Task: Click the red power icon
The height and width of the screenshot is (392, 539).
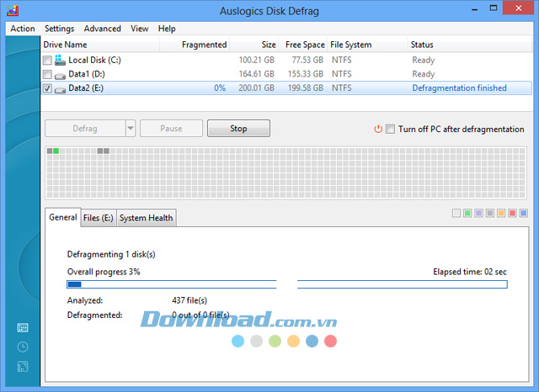Action: [x=378, y=129]
